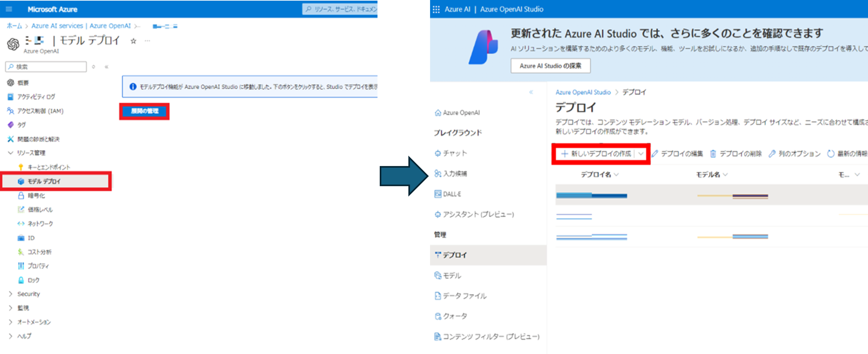Select デプロイ in Studio navigation
The height and width of the screenshot is (354, 868).
[x=488, y=255]
